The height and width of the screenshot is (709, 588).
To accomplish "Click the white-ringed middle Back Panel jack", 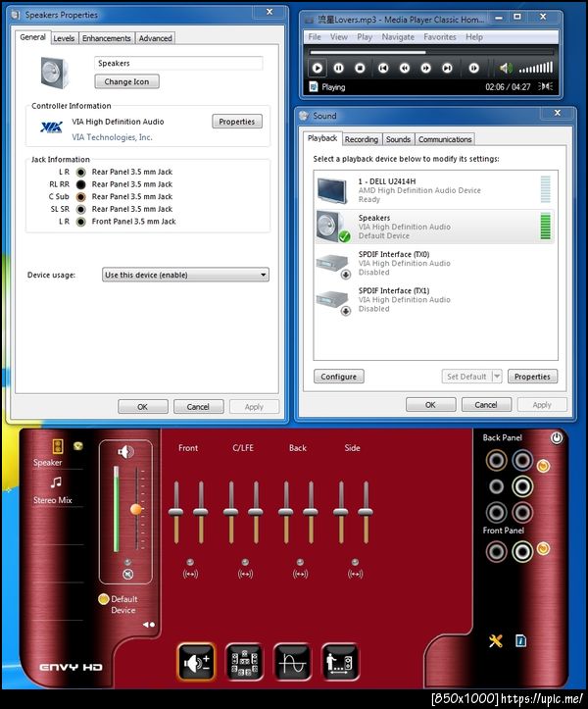I will 522,486.
